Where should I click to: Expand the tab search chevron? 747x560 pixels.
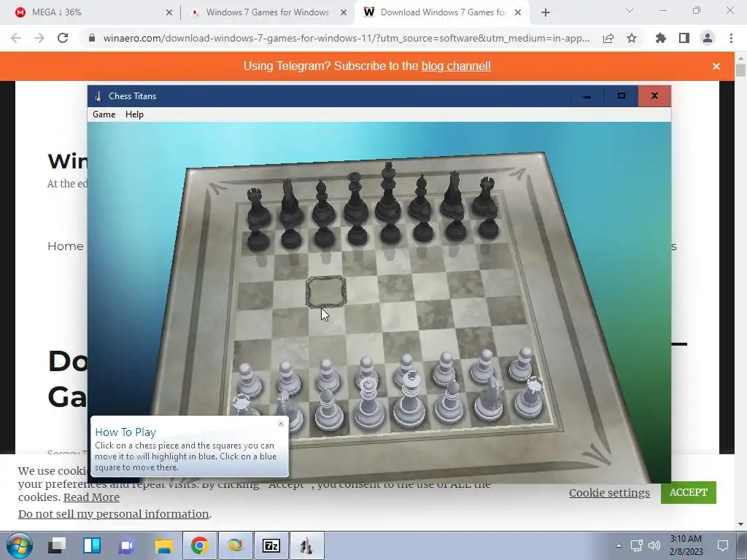630,10
